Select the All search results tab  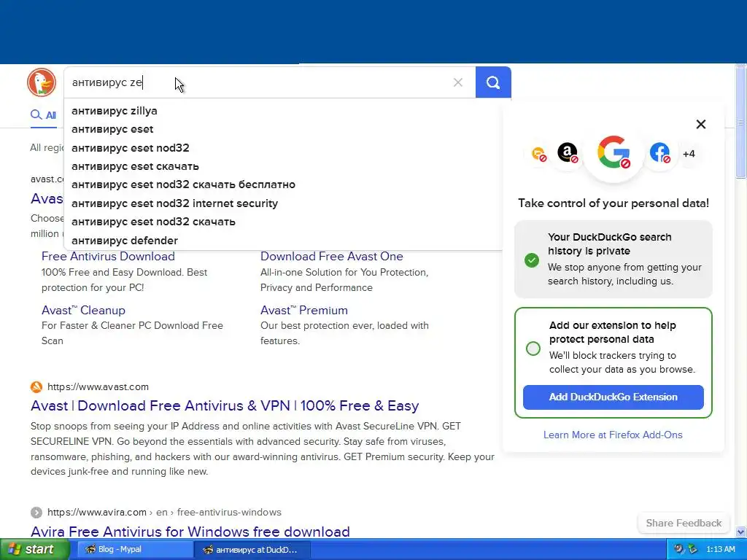tap(43, 114)
